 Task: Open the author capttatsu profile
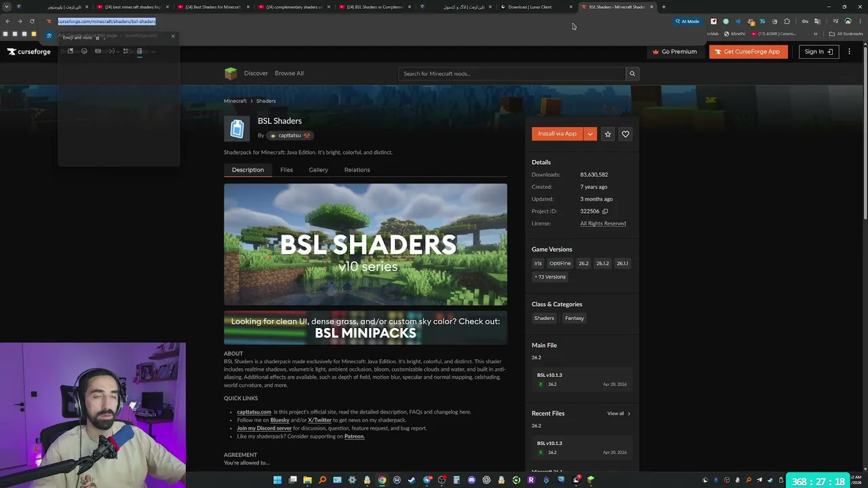(x=290, y=136)
